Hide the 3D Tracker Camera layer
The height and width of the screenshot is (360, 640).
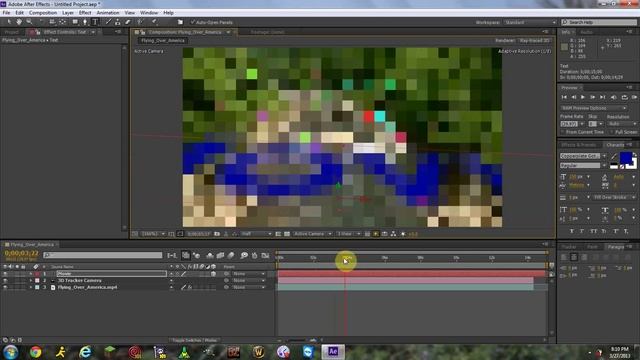click(5, 280)
